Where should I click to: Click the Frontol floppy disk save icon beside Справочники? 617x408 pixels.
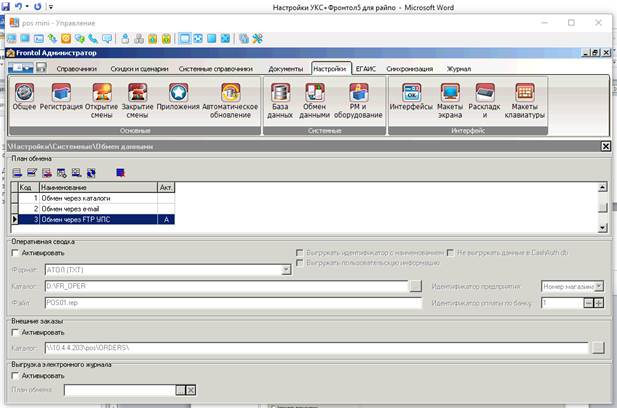click(41, 68)
